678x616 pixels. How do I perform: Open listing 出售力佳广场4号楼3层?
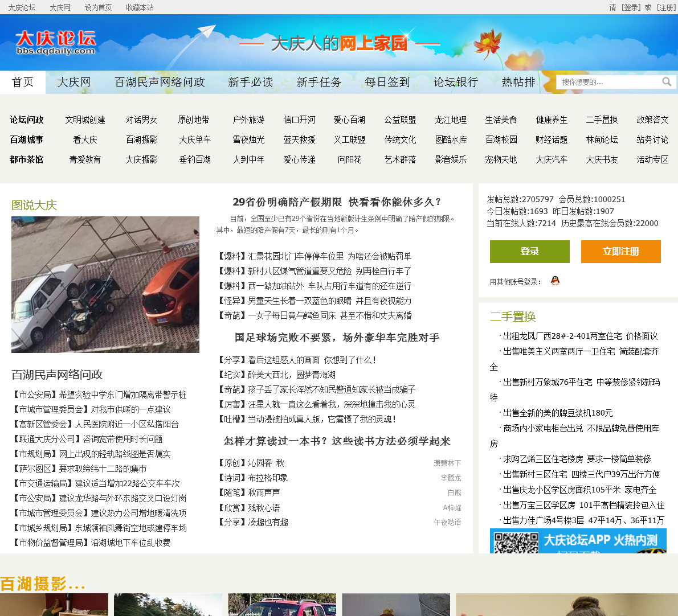coord(583,520)
